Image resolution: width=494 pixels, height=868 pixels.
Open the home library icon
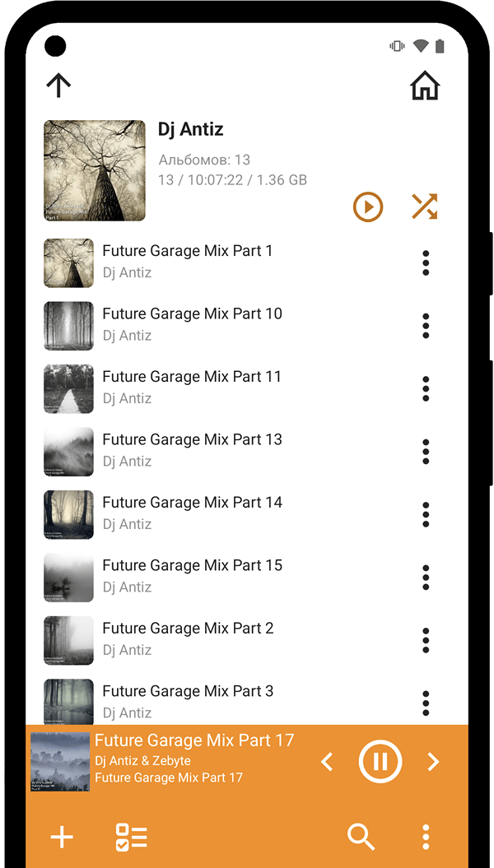(424, 85)
